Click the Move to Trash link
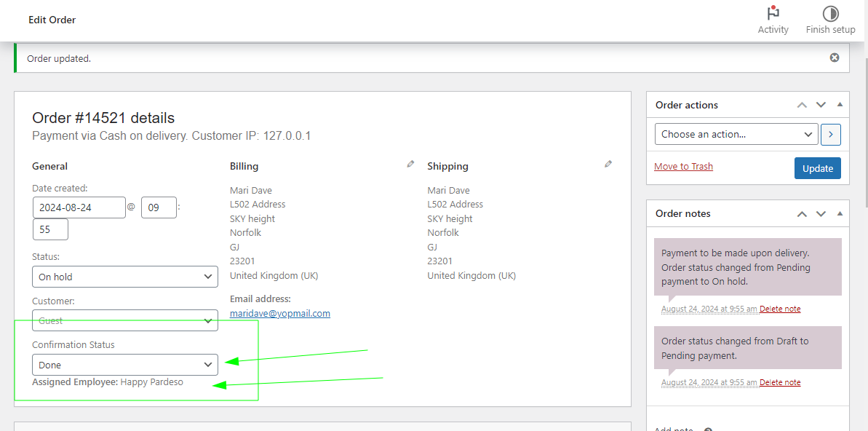Viewport: 868px width, 431px height. pyautogui.click(x=683, y=166)
